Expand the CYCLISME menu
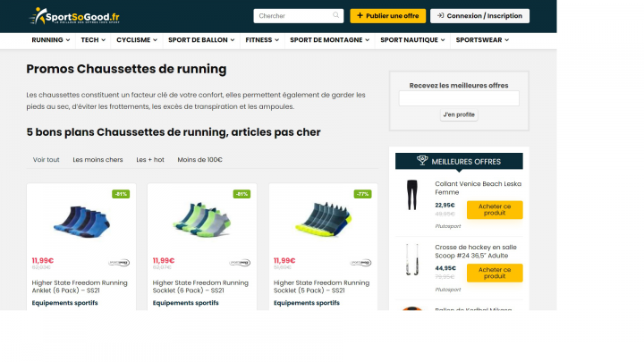This screenshot has height=362, width=644. point(137,40)
